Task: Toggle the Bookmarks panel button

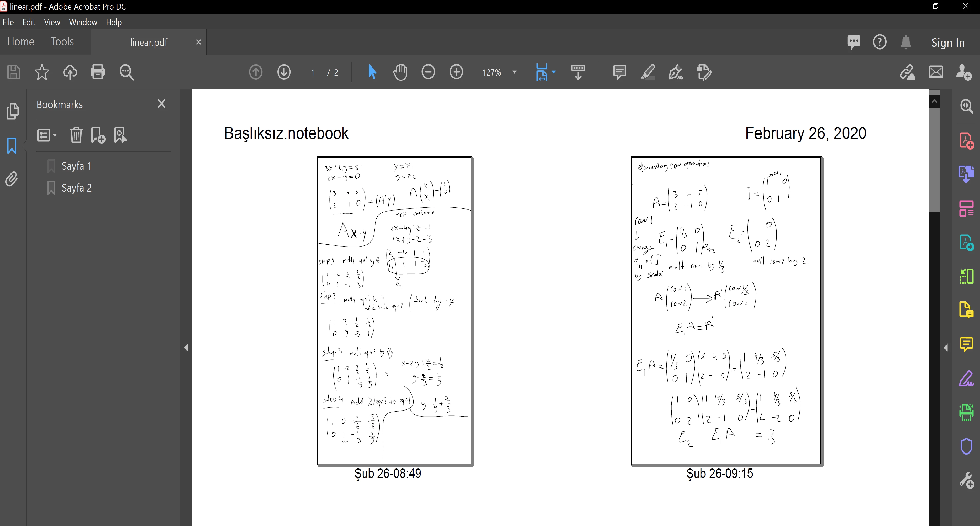Action: [12, 145]
